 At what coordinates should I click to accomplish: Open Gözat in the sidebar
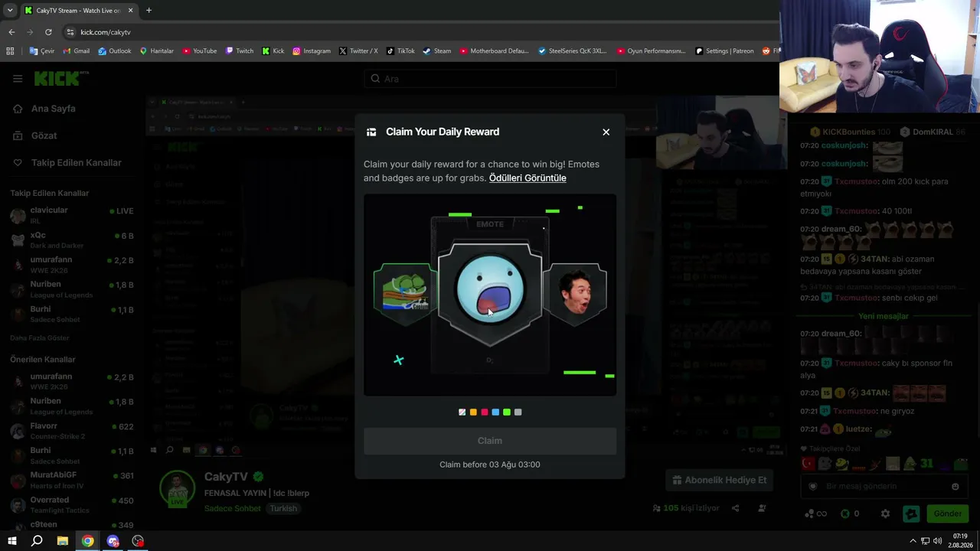pyautogui.click(x=44, y=135)
